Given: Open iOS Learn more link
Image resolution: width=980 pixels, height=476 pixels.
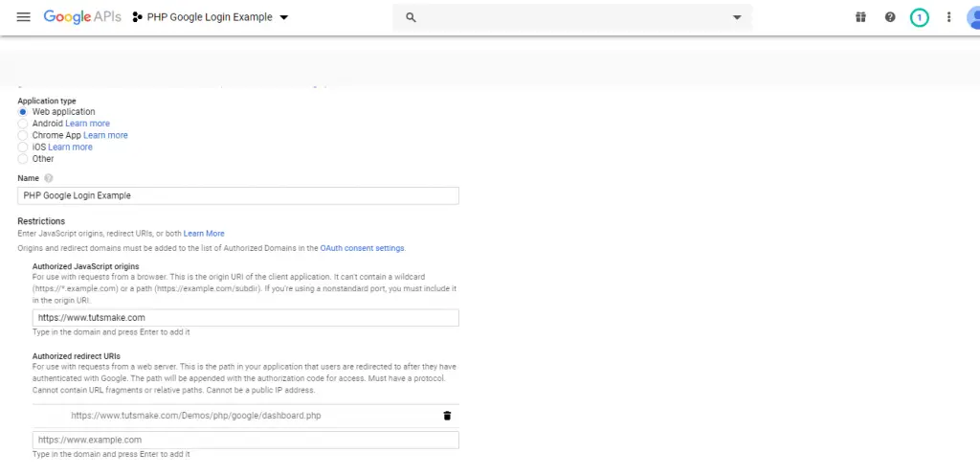Looking at the screenshot, I should point(70,147).
